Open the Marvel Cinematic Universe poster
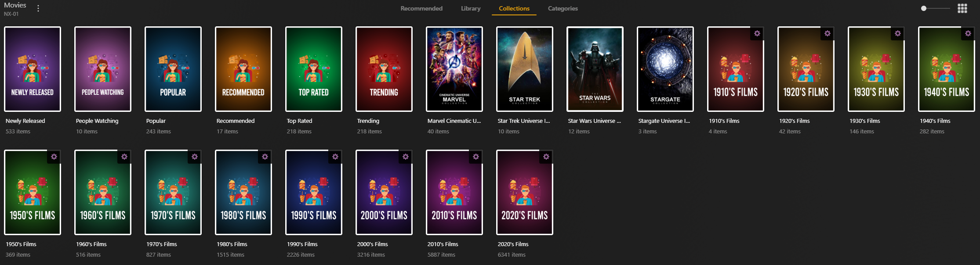The width and height of the screenshot is (980, 265). (454, 69)
